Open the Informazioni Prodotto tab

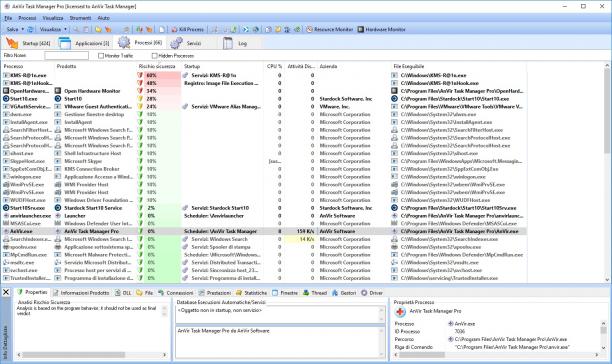(x=81, y=293)
